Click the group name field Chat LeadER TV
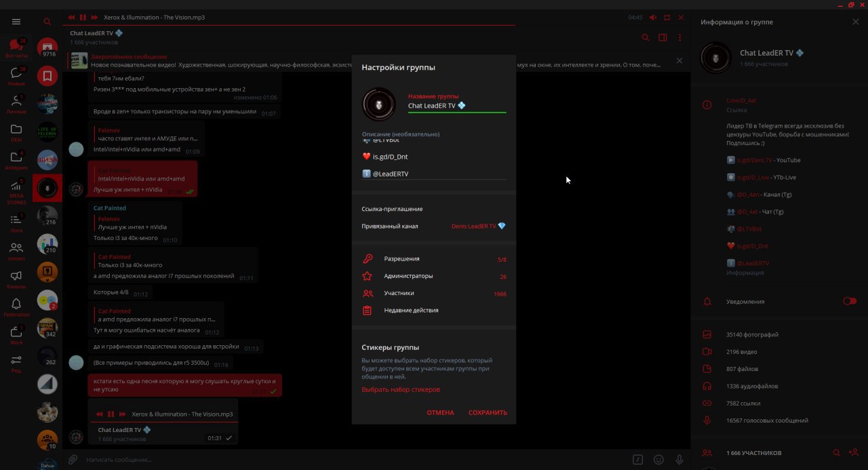This screenshot has height=470, width=868. pyautogui.click(x=457, y=106)
